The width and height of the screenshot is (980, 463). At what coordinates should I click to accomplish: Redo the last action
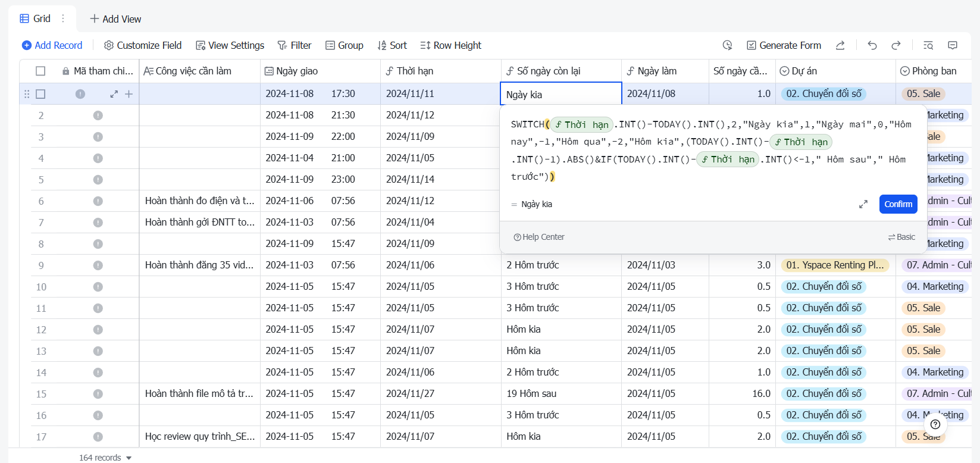pyautogui.click(x=896, y=45)
